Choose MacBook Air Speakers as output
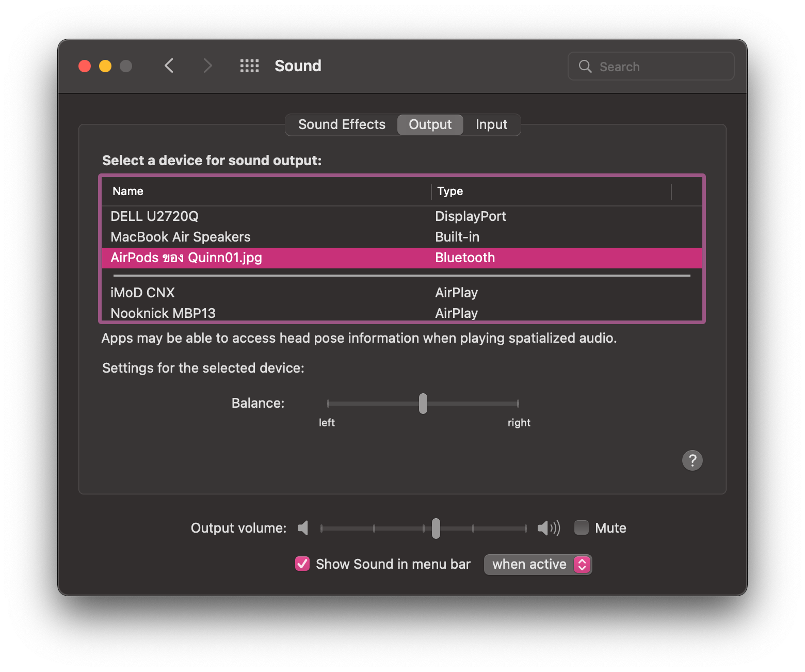This screenshot has height=672, width=805. click(181, 237)
